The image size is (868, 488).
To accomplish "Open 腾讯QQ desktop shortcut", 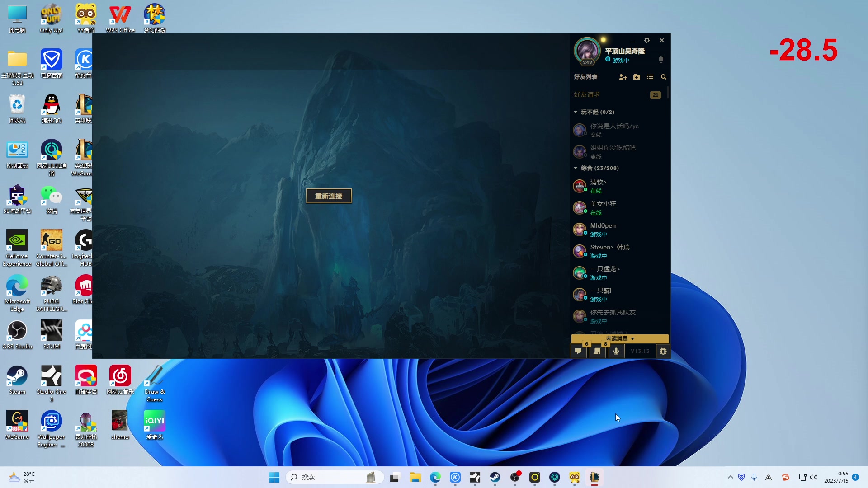I will (x=52, y=109).
